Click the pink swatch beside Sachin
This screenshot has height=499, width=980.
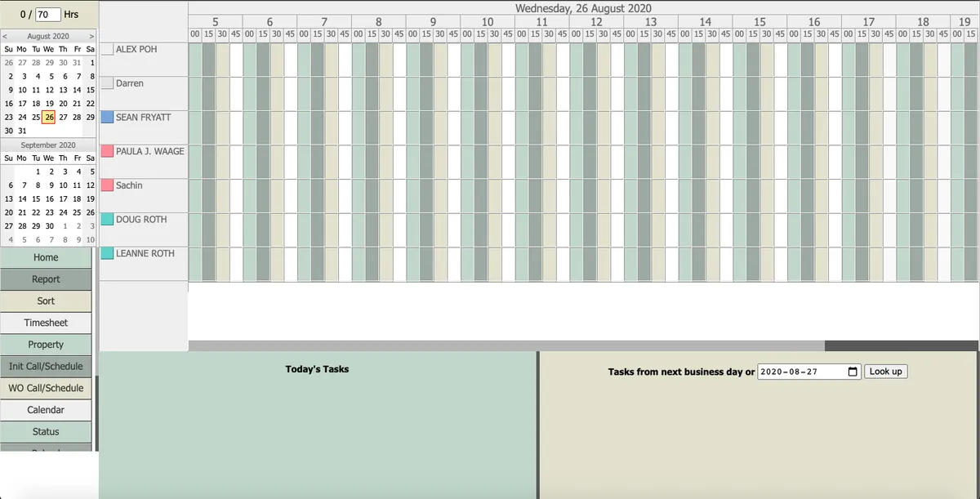107,185
